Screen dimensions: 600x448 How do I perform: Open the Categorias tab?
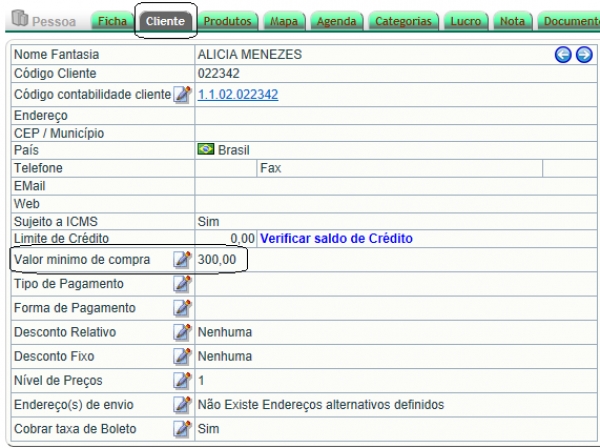(403, 21)
